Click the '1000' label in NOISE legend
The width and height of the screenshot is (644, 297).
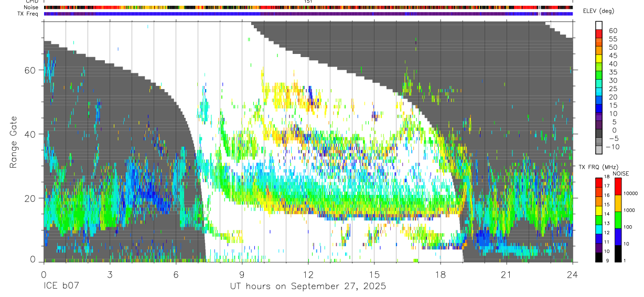click(630, 210)
